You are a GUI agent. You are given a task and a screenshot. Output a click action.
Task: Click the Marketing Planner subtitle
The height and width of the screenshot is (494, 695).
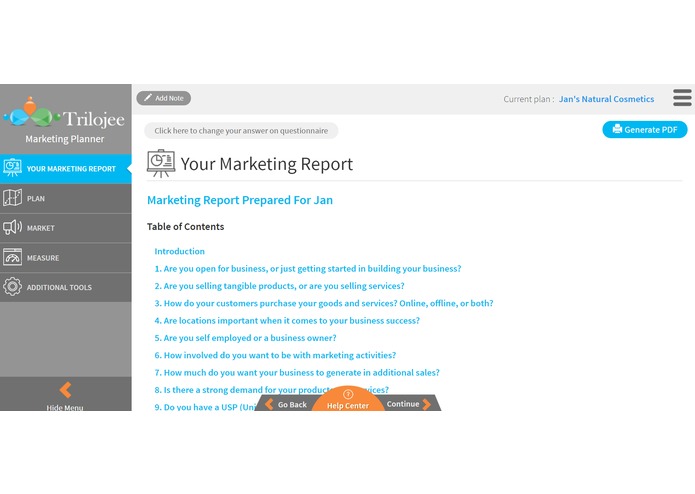(65, 139)
